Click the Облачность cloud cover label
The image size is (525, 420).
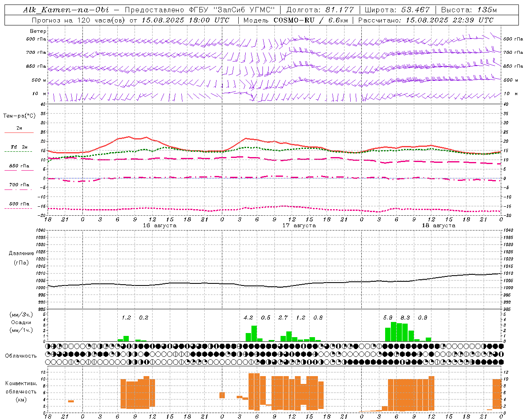(21, 356)
